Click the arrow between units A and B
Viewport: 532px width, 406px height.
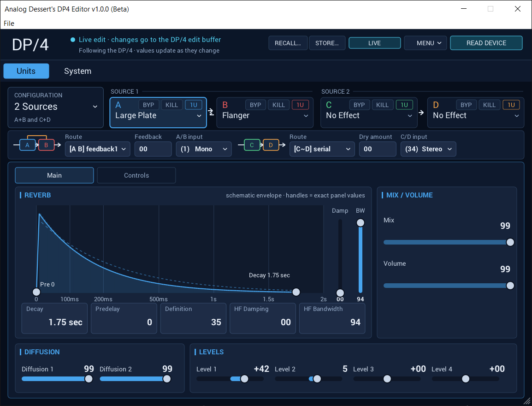tap(211, 113)
